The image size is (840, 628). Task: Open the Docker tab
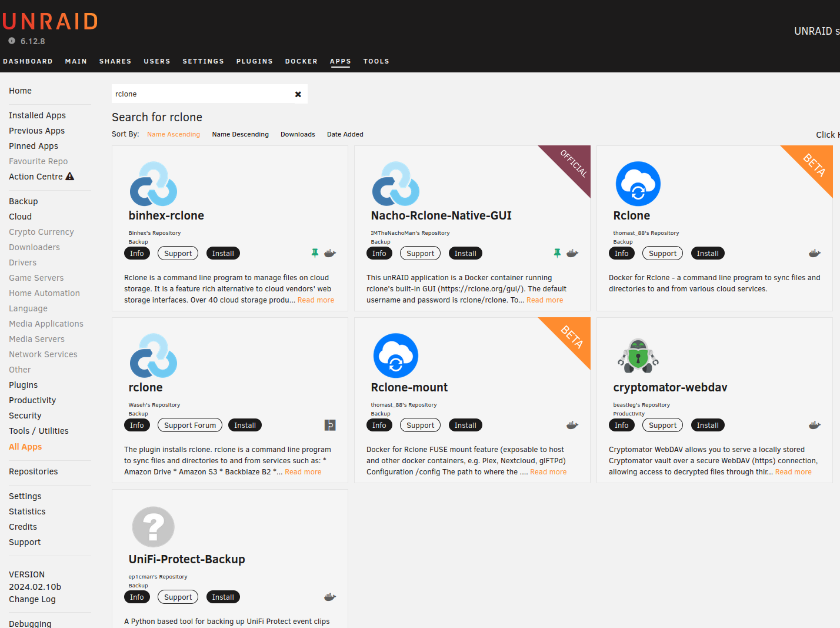301,61
